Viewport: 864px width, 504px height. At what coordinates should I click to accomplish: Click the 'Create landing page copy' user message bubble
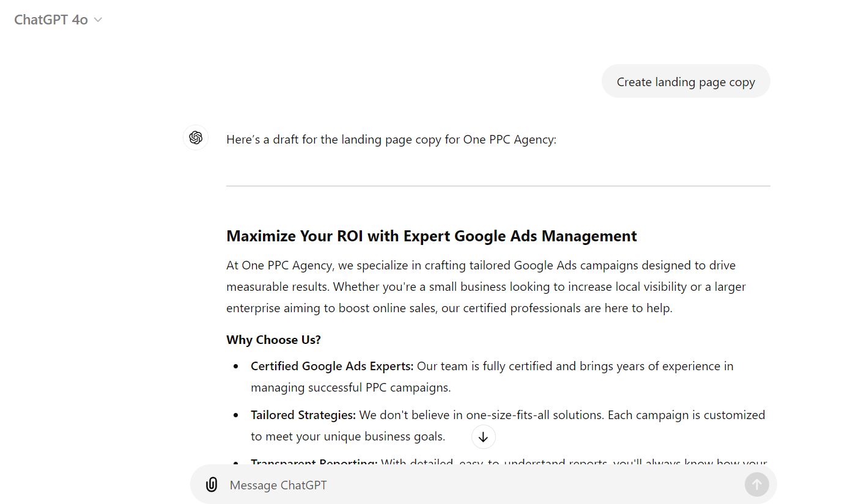coord(685,81)
